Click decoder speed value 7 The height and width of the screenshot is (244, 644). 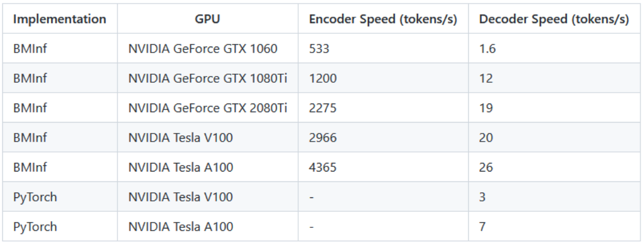(x=482, y=226)
